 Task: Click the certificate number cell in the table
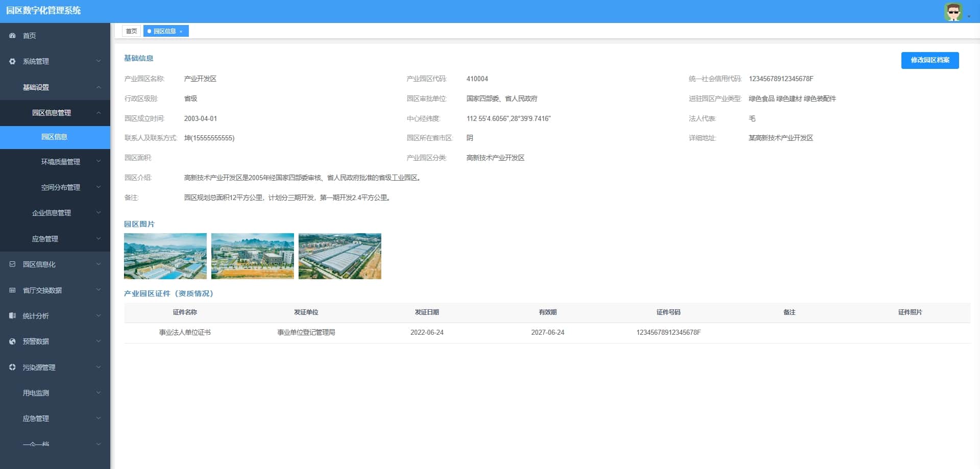pyautogui.click(x=669, y=333)
